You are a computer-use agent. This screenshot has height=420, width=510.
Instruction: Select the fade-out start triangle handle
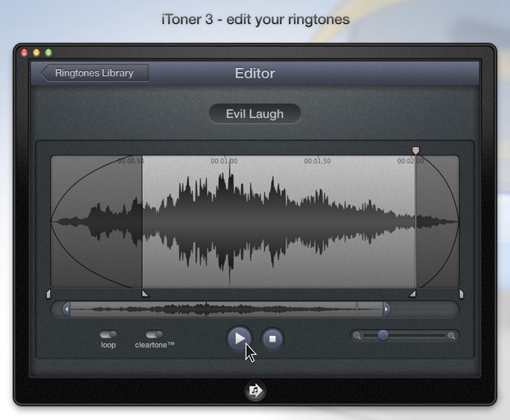412,294
